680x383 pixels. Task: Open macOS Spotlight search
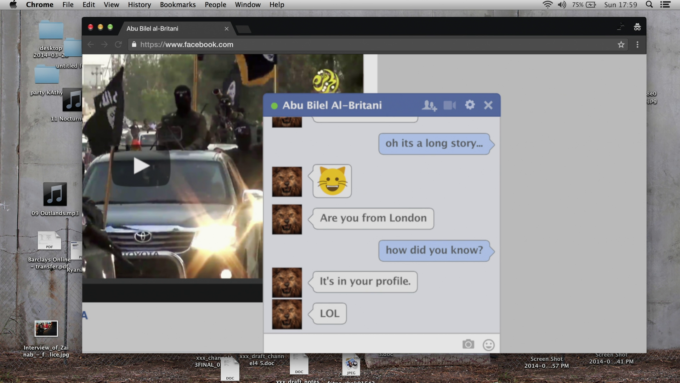click(649, 5)
